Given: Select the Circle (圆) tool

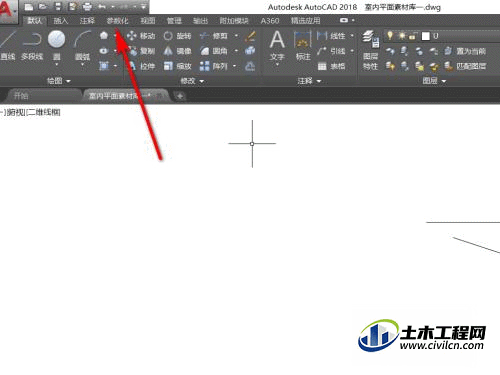Looking at the screenshot, I should (57, 45).
